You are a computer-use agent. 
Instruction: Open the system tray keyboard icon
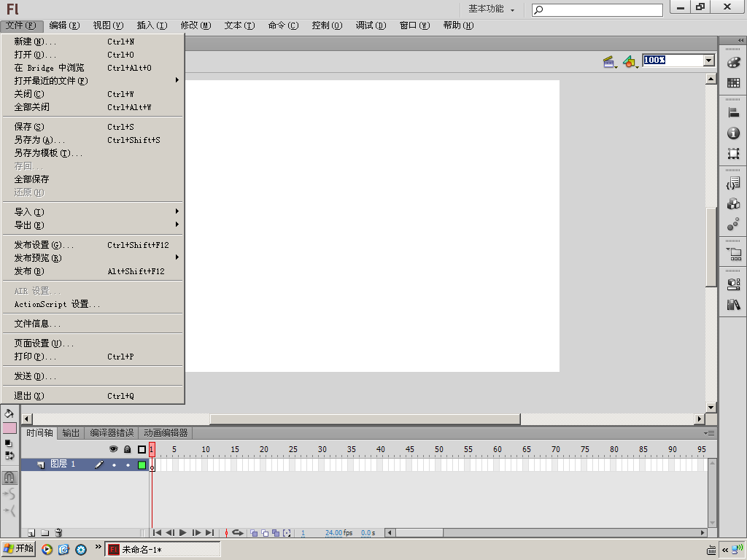tap(711, 550)
